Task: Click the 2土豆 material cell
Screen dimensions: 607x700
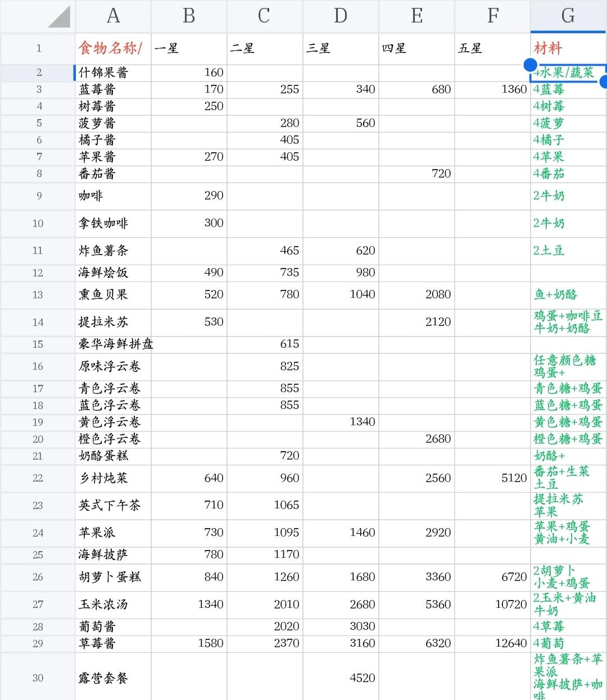Action: pos(568,251)
